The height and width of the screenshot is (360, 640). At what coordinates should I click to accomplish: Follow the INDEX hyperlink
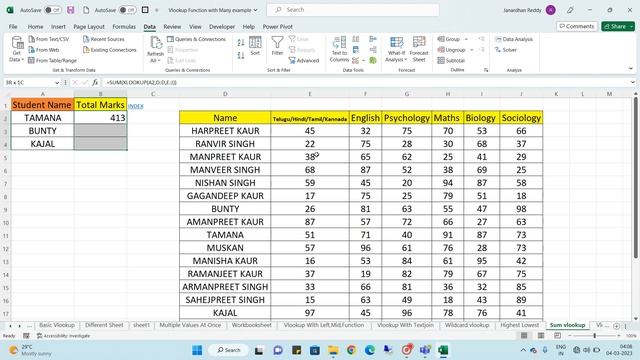coord(136,106)
